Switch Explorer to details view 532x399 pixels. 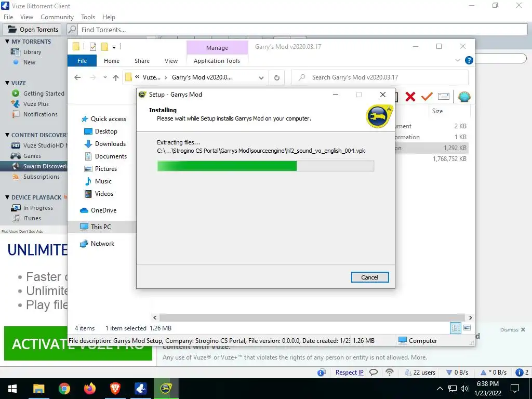coord(456,328)
